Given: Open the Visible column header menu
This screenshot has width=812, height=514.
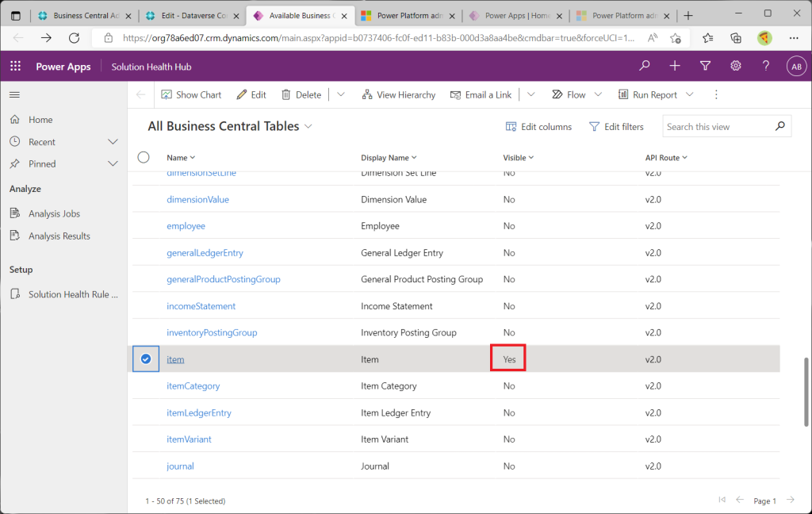Looking at the screenshot, I should tap(519, 158).
